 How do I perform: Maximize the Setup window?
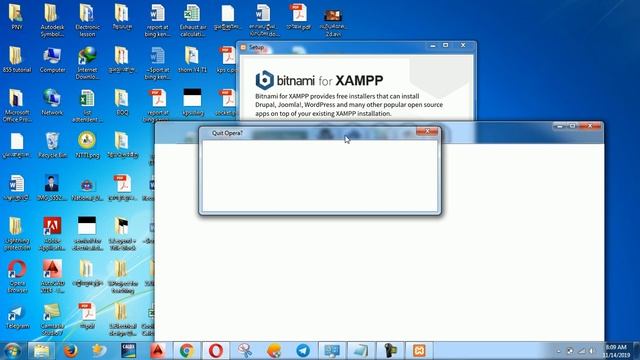(446, 45)
